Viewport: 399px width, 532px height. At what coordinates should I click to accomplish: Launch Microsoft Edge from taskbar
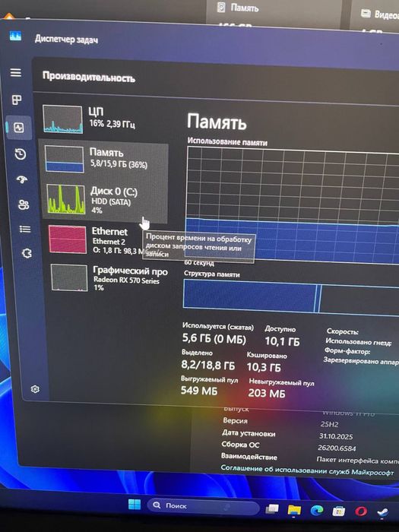point(317,510)
